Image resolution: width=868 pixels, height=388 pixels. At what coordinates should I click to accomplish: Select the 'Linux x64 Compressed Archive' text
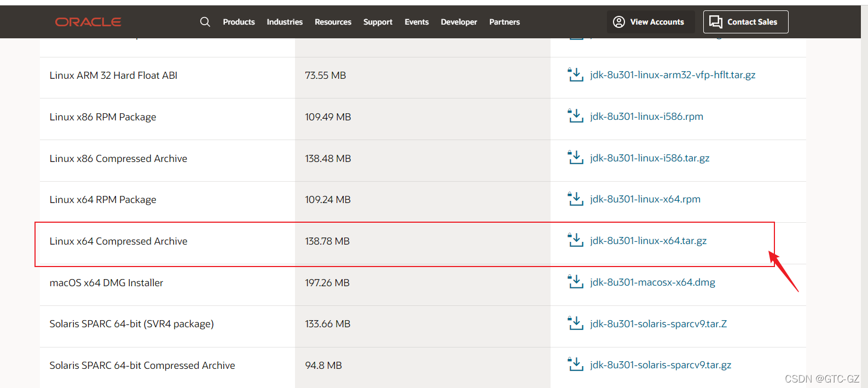(118, 241)
